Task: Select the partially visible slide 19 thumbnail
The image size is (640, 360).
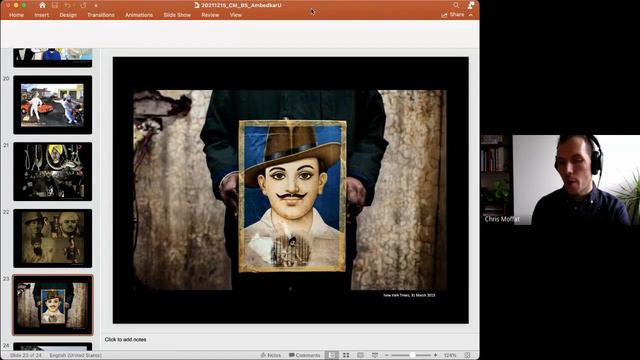Action: [x=53, y=58]
